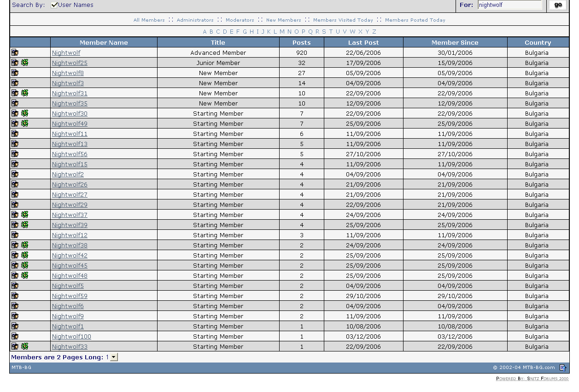Click the For search text field

click(509, 5)
